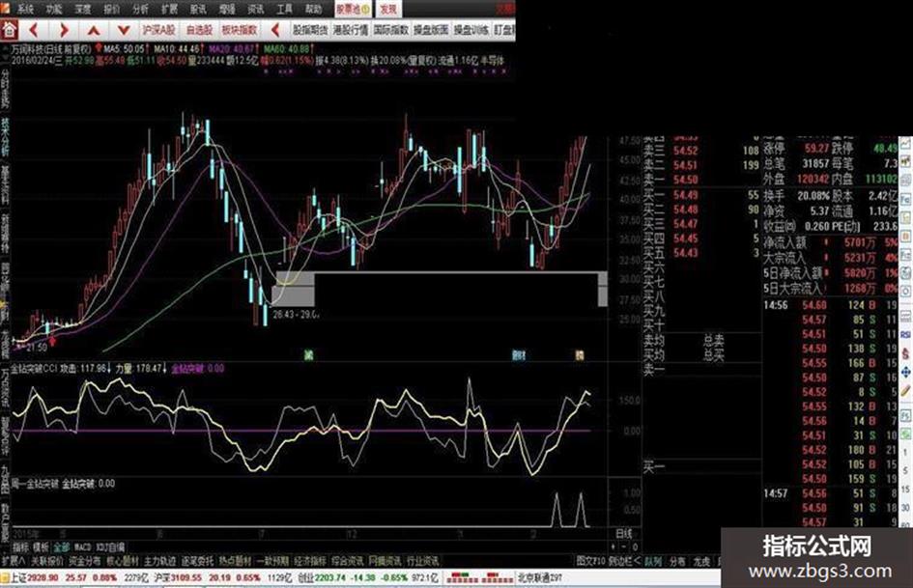913x588 pixels.
Task: Click the 板块指数 toolbar button
Action: tap(240, 29)
